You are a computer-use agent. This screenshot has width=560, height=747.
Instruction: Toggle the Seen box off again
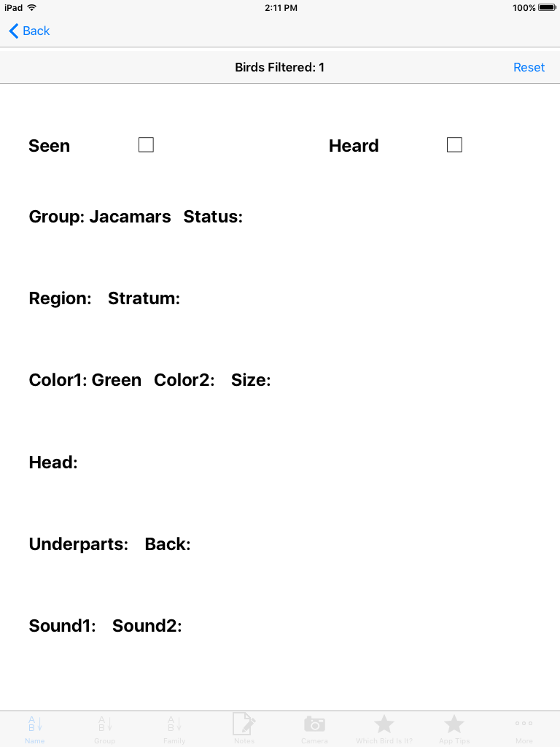[x=146, y=144]
